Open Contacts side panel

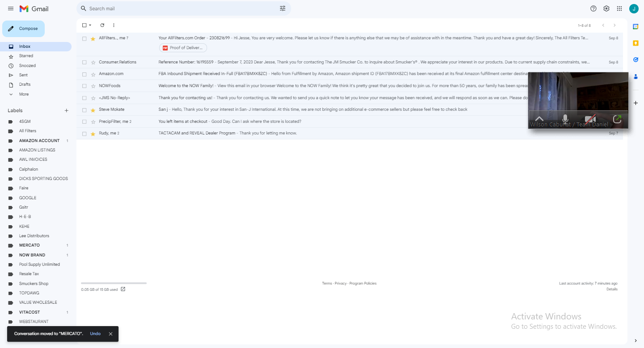click(x=636, y=76)
